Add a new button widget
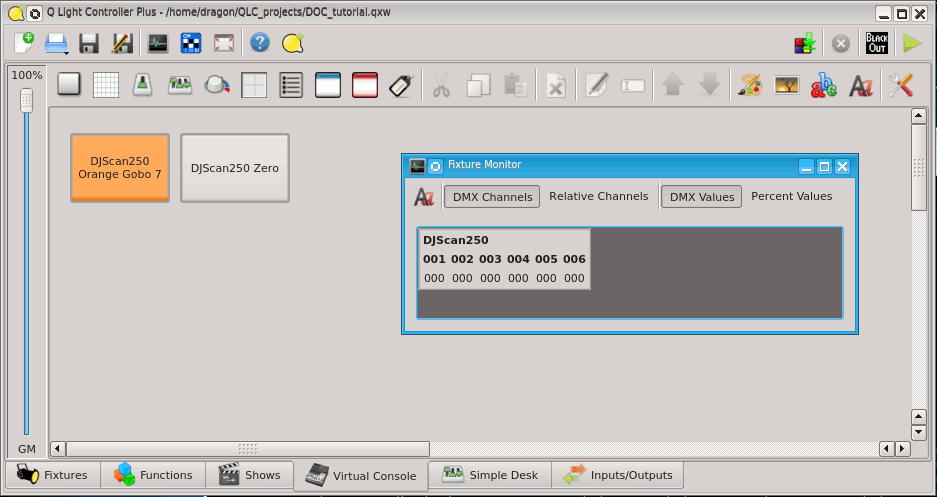 69,84
